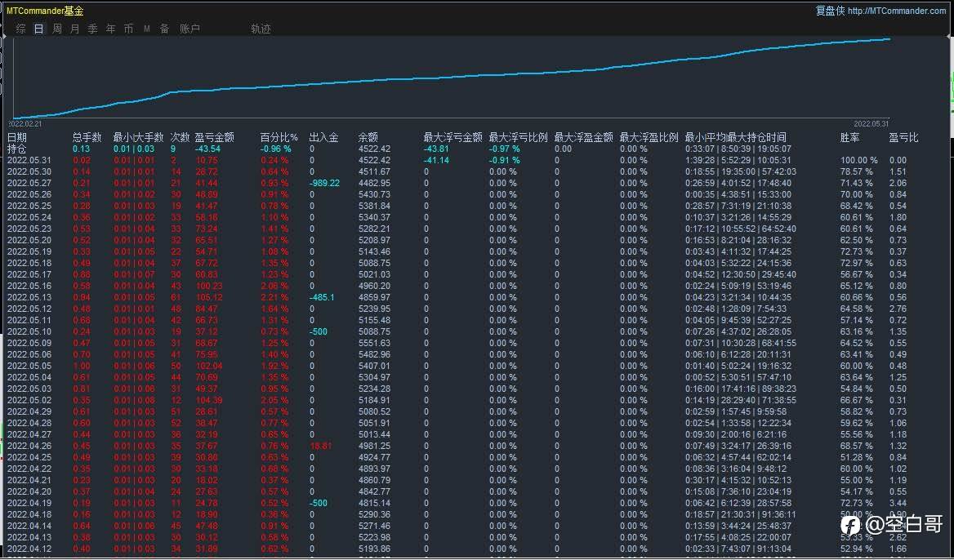The height and width of the screenshot is (560, 954).
Task: Switch to the 年 yearly tab
Action: (111, 29)
